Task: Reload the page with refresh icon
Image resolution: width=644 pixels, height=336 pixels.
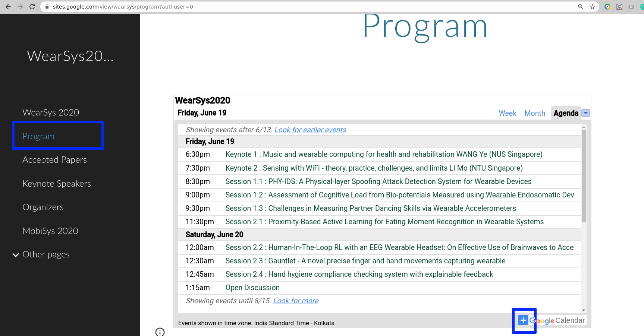Action: (32, 7)
